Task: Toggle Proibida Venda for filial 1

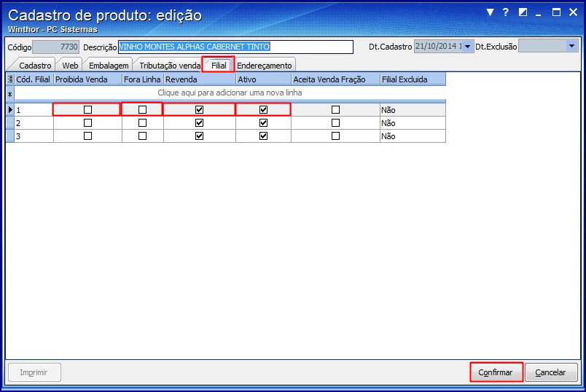Action: point(87,109)
